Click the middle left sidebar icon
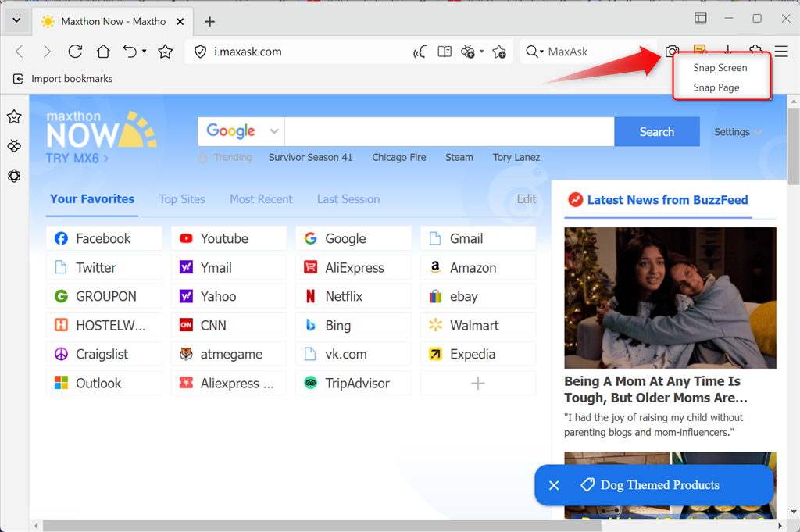The image size is (800, 532). [14, 146]
